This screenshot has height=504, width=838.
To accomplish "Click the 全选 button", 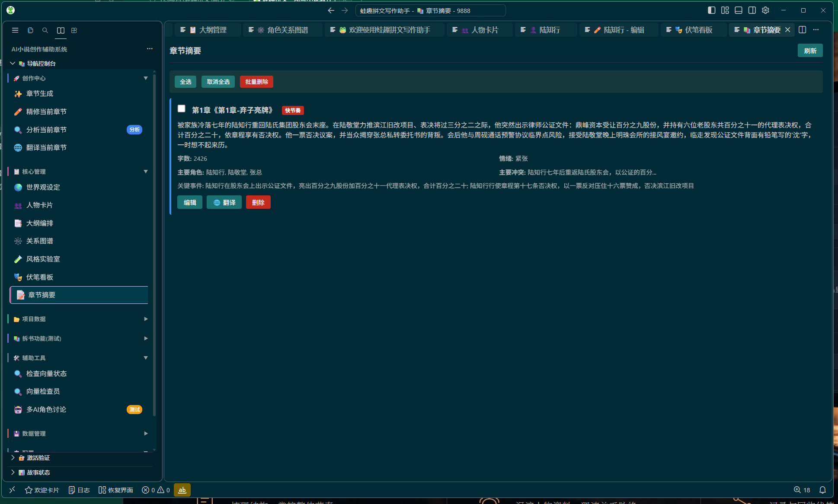I will pos(186,82).
